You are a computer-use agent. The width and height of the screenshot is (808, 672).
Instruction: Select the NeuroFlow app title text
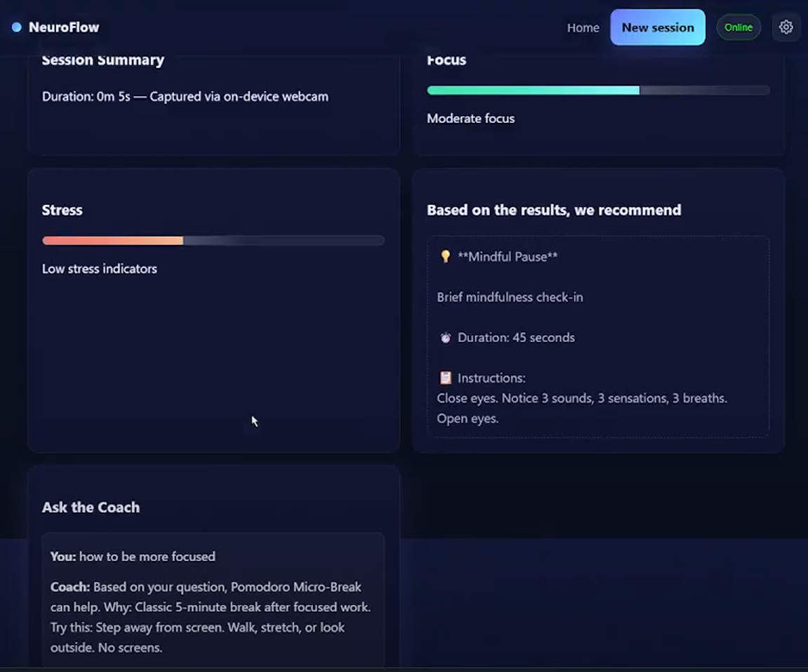point(64,27)
